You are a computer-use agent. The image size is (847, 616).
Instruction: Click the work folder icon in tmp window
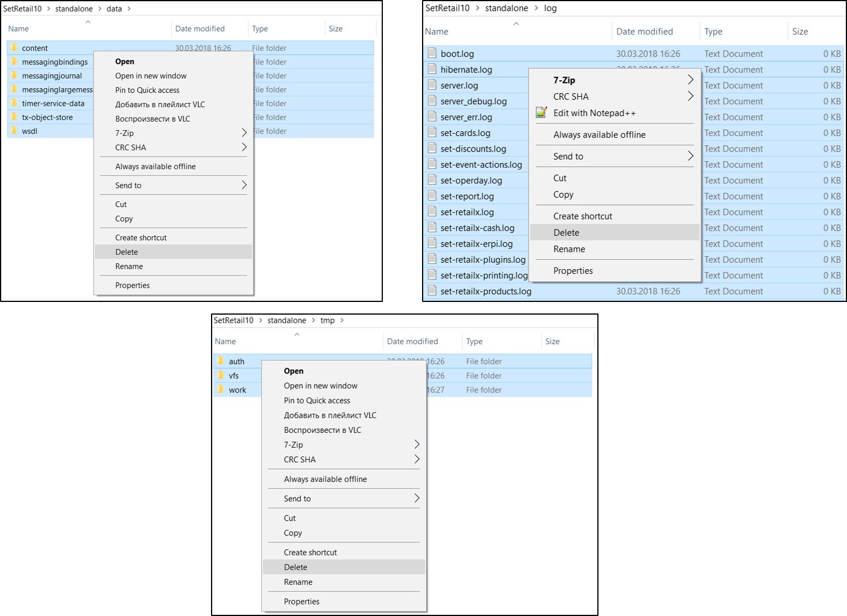(220, 390)
